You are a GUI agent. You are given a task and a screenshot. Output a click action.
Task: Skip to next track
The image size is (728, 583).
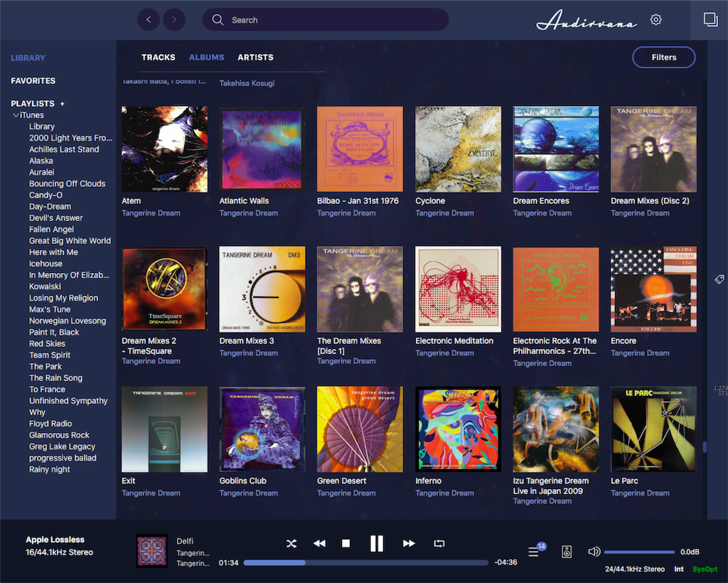(409, 543)
